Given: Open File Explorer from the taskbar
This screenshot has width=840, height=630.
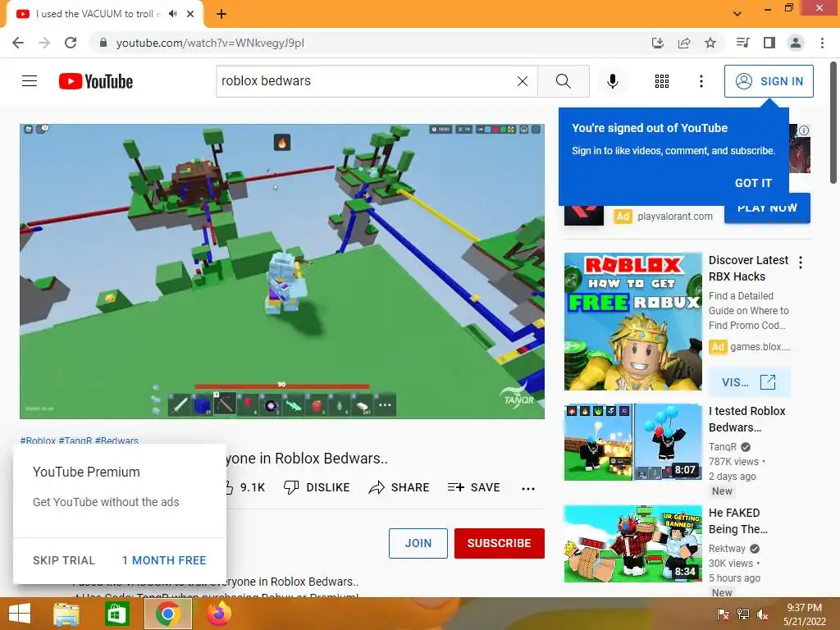Looking at the screenshot, I should [66, 614].
